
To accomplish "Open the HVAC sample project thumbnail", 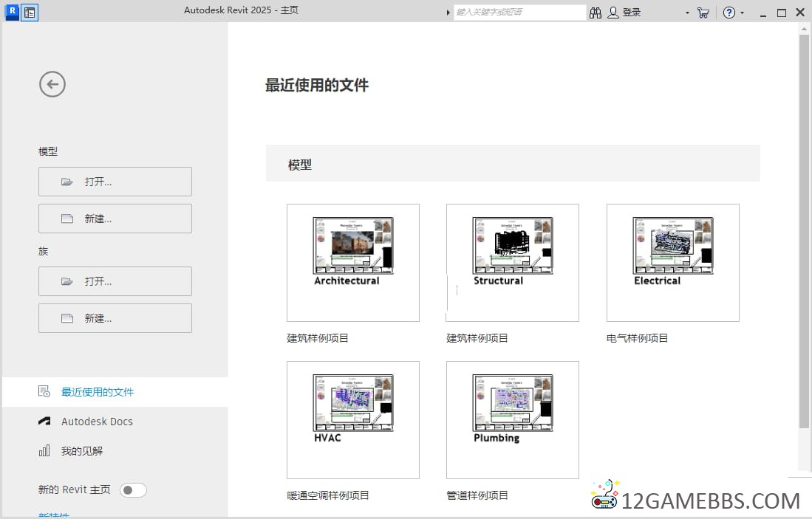I will coord(353,420).
